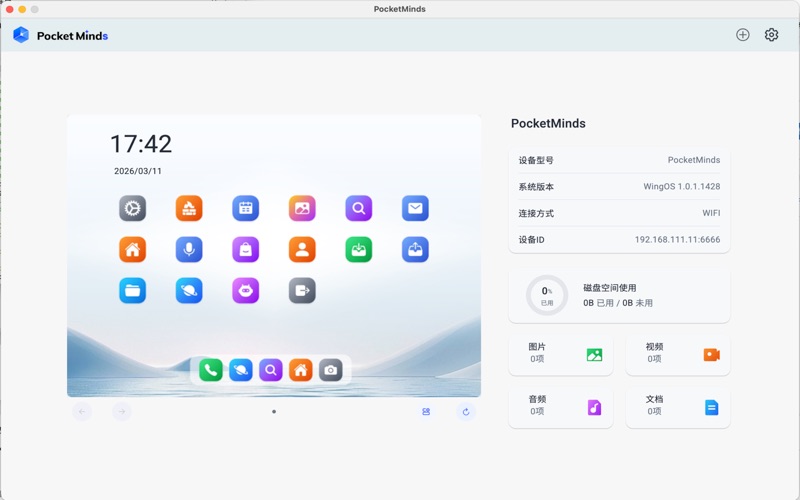Click the 0B 已用 / 0B 未用 text
This screenshot has height=500, width=800.
coord(618,303)
